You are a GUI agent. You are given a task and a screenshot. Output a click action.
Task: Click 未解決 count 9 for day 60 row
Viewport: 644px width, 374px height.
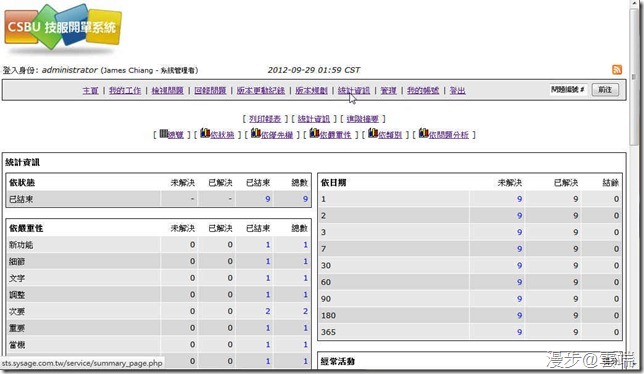[520, 282]
